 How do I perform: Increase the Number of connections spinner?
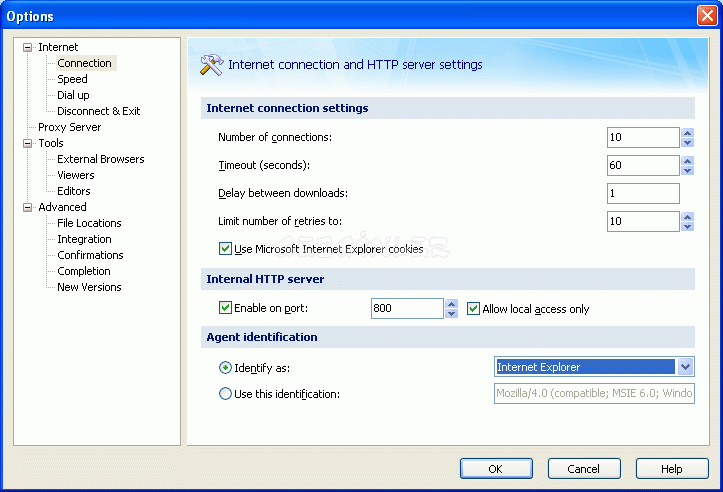tap(687, 133)
